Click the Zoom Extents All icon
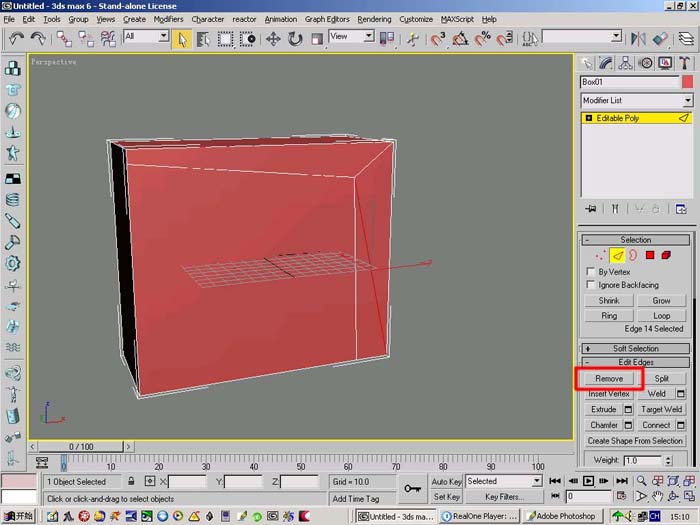The width and height of the screenshot is (700, 525). [x=689, y=481]
